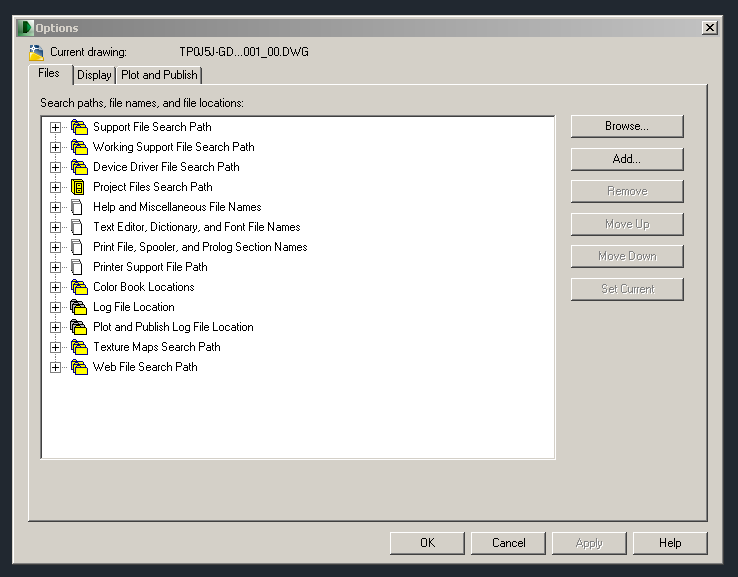This screenshot has height=577, width=738.
Task: Click the document icon beside Printer Support File Path
Action: [78, 267]
